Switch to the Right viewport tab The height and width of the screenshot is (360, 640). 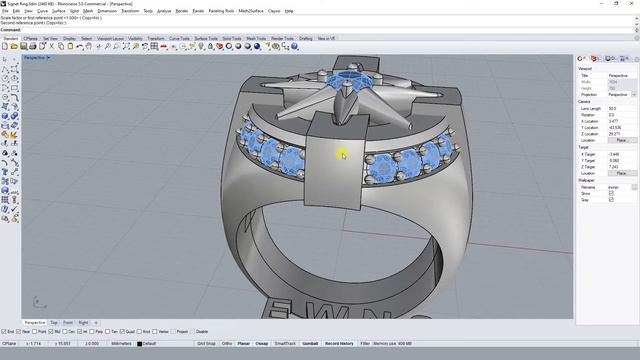point(83,322)
